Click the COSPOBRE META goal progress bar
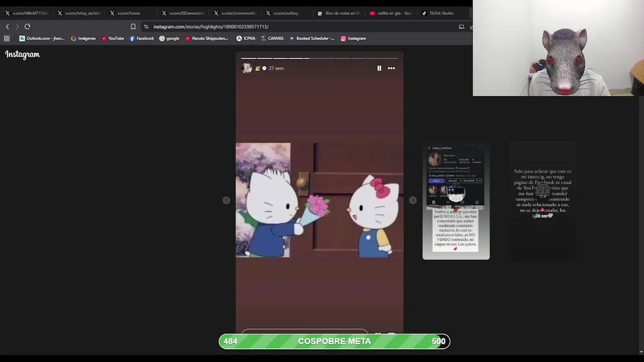 click(335, 341)
